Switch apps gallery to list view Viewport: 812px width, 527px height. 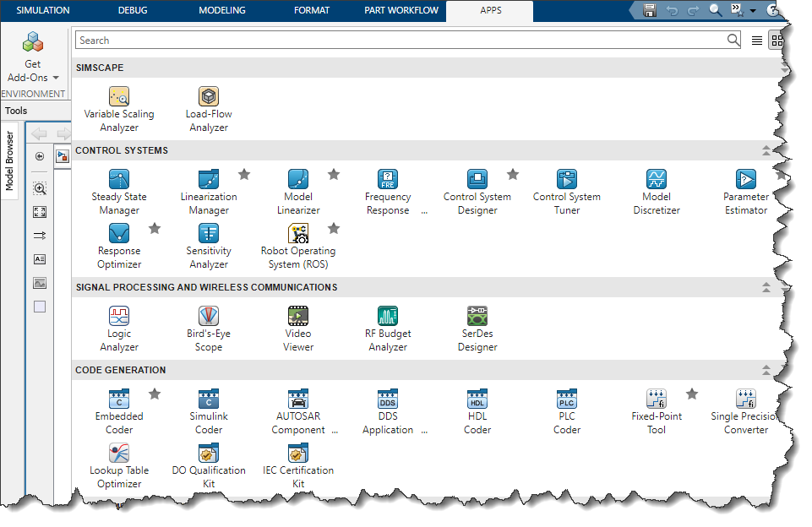757,41
